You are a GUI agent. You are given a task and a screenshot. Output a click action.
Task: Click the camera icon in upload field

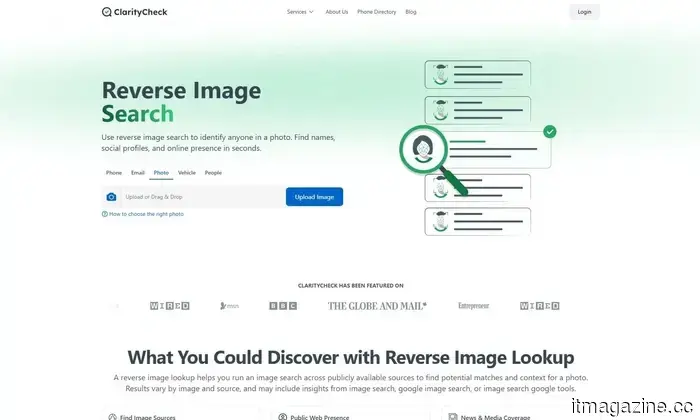coord(111,197)
